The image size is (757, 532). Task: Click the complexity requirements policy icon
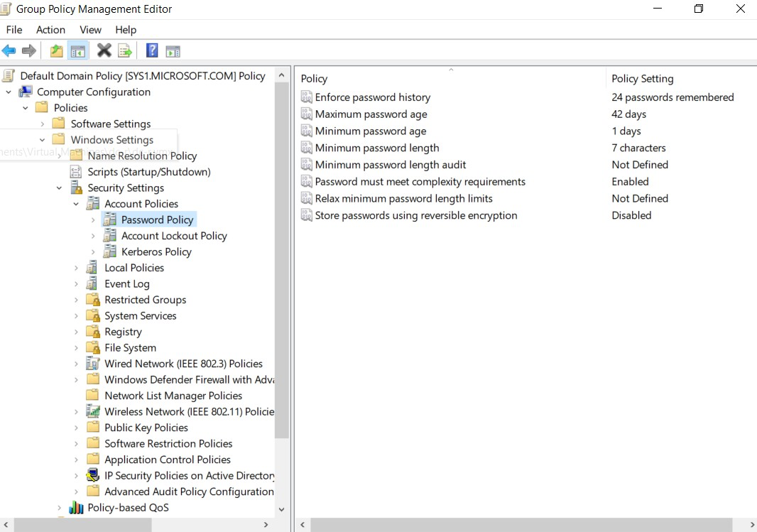coord(307,182)
